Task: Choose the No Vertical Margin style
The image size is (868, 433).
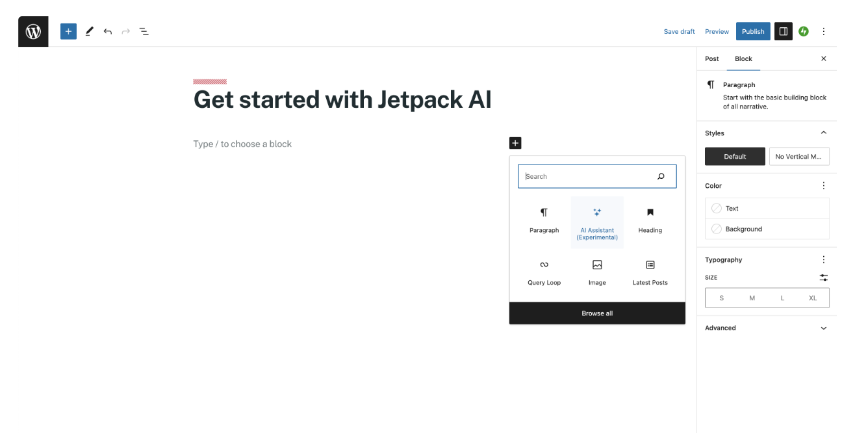Action: [x=799, y=157]
